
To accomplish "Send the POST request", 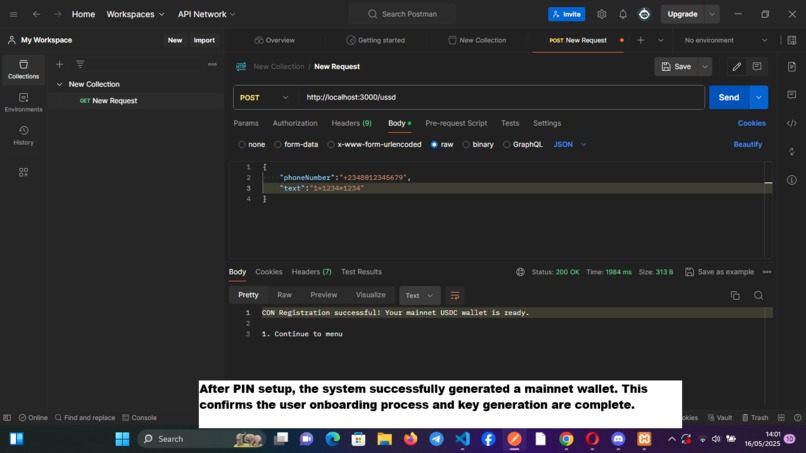I will pos(729,97).
